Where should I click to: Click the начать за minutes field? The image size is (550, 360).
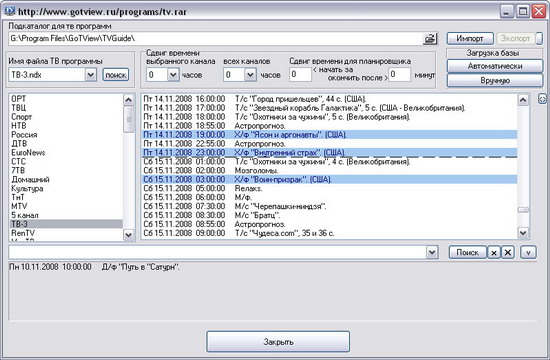click(x=300, y=74)
